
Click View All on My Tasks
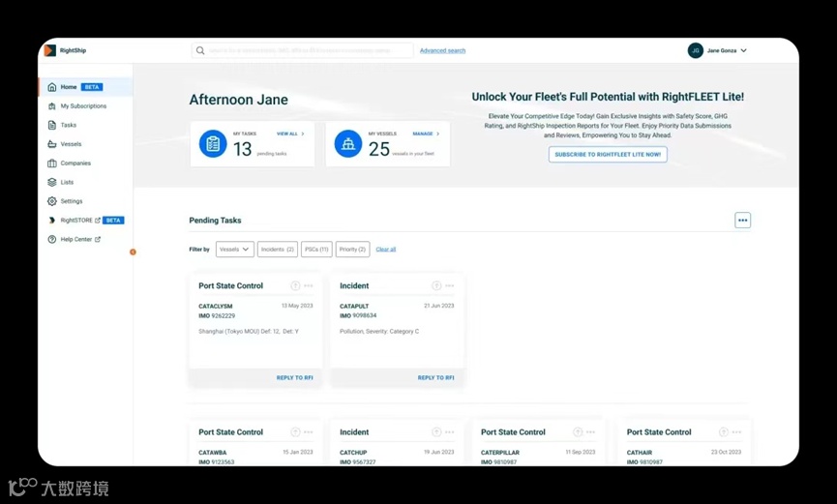point(290,134)
